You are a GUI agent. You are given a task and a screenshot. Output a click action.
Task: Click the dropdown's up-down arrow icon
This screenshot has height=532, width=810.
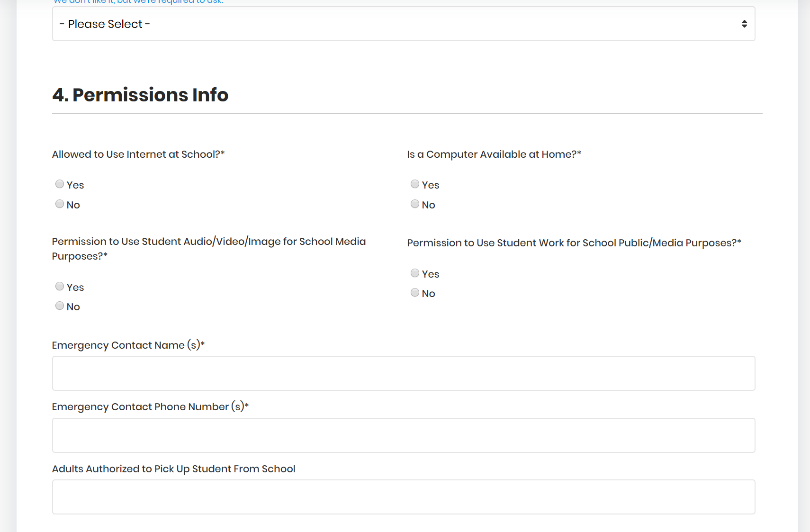[744, 24]
